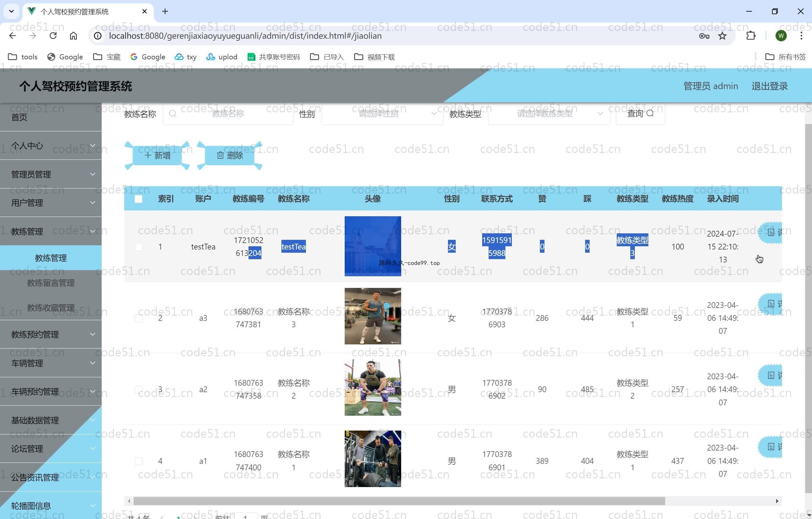Click the 新增 add button
Viewport: 812px width, 519px height.
point(157,156)
